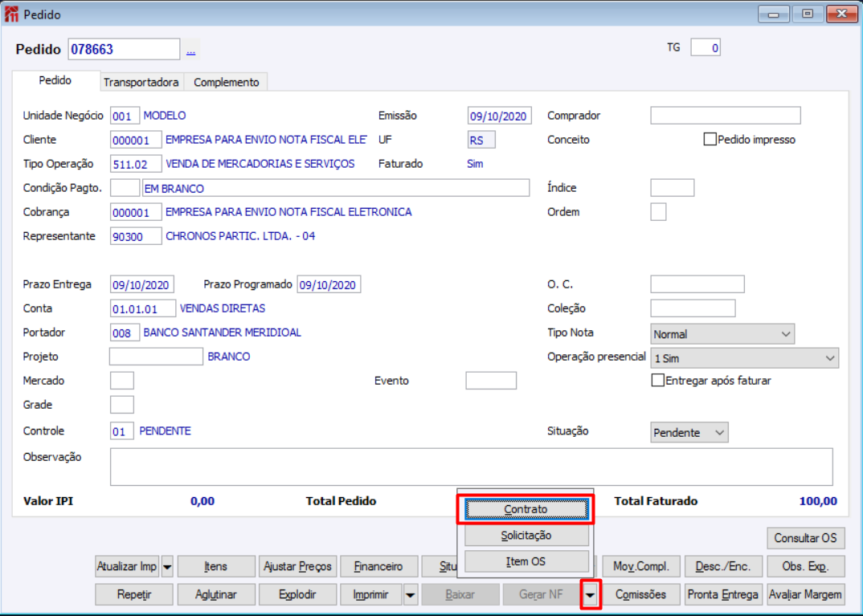Click the Projeto input field
Screen dimensions: 863x616
pyautogui.click(x=157, y=357)
